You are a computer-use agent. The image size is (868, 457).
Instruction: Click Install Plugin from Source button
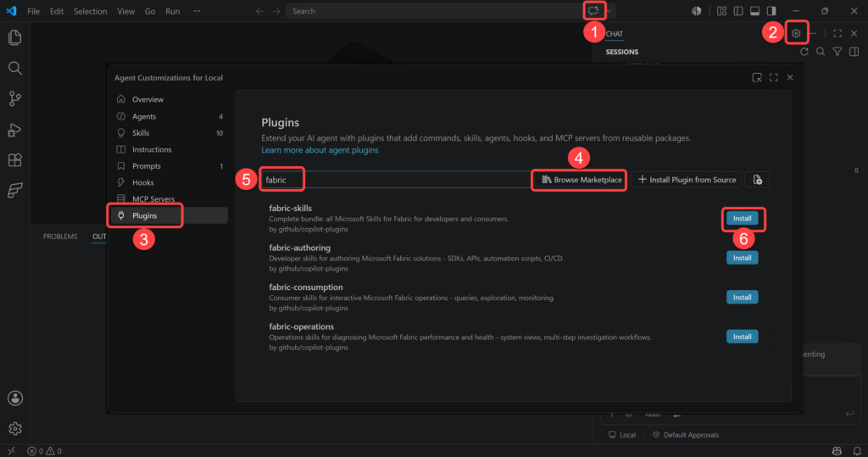coord(687,180)
